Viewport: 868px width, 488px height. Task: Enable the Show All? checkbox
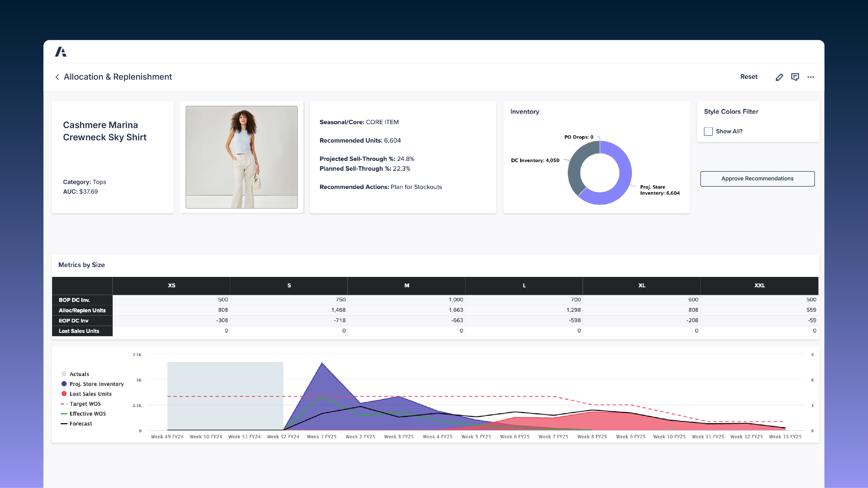click(x=708, y=131)
